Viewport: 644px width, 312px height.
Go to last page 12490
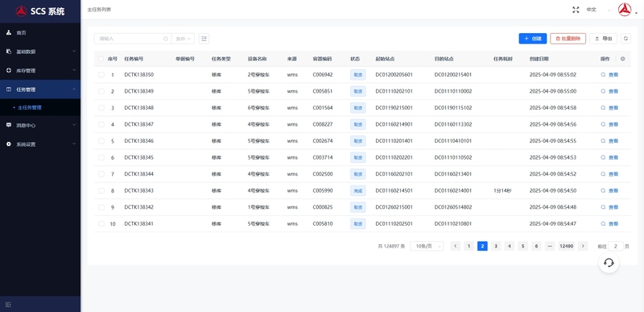pyautogui.click(x=567, y=246)
